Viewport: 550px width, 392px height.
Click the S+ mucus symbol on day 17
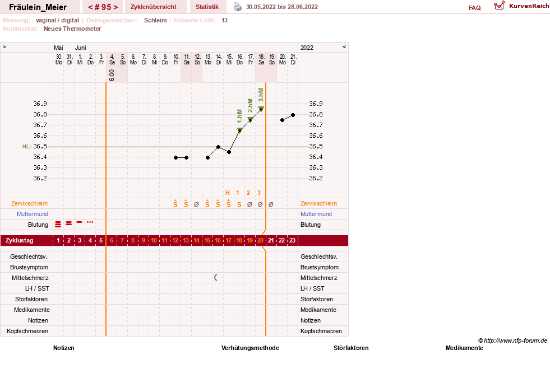[228, 203]
